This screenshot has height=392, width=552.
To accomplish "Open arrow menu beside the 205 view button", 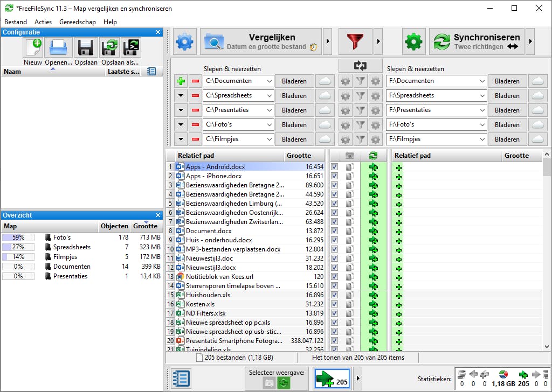I will click(x=358, y=379).
